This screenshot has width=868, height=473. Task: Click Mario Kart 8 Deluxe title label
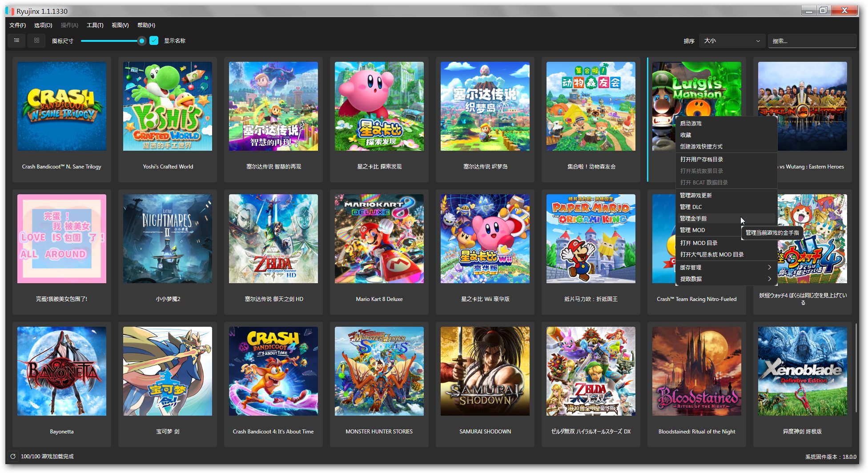pos(379,299)
